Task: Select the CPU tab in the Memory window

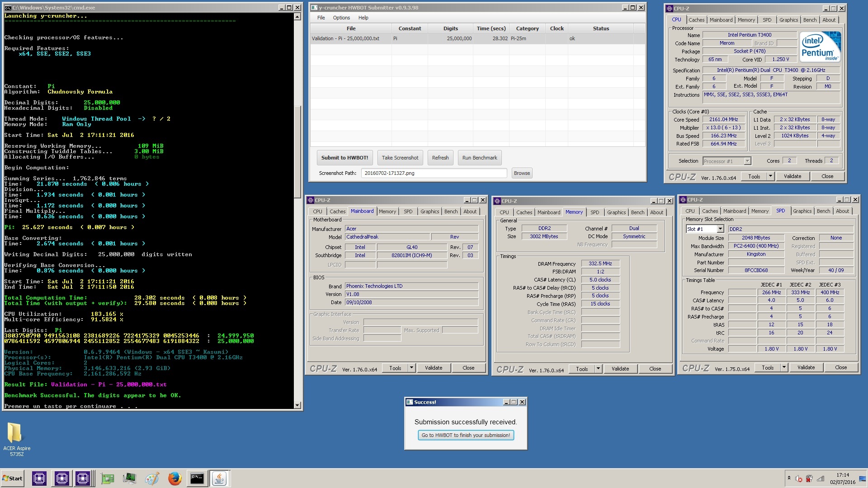Action: click(x=504, y=212)
